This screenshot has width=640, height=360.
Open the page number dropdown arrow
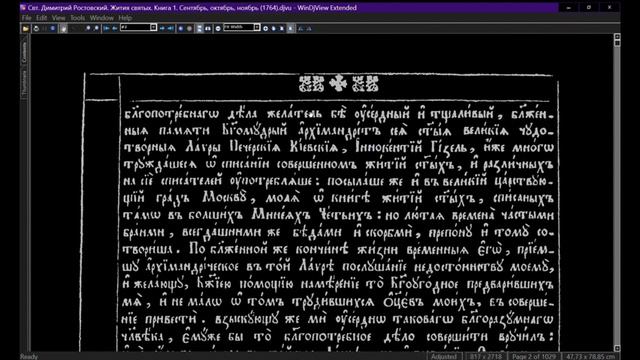click(x=153, y=27)
